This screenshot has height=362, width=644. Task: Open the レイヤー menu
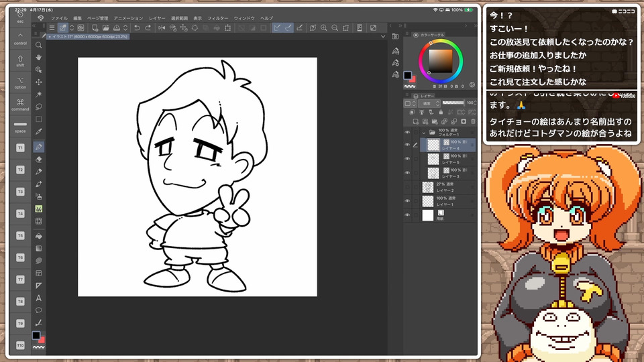click(157, 18)
